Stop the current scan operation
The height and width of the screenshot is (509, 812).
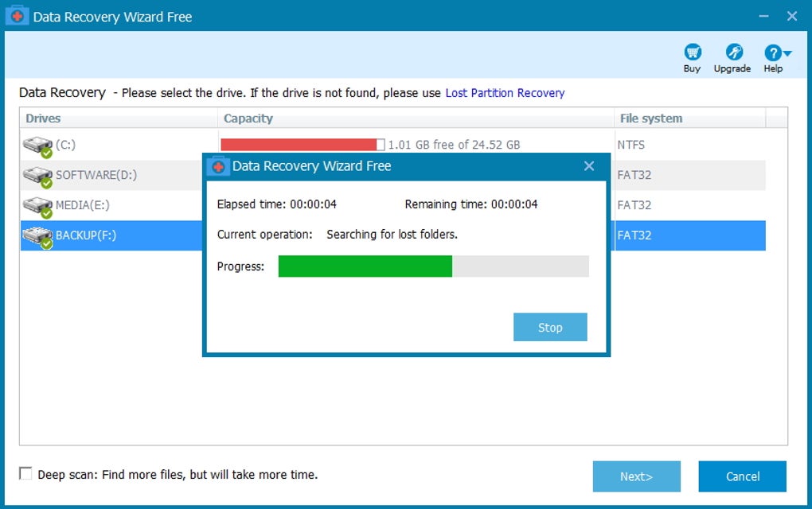pyautogui.click(x=550, y=327)
